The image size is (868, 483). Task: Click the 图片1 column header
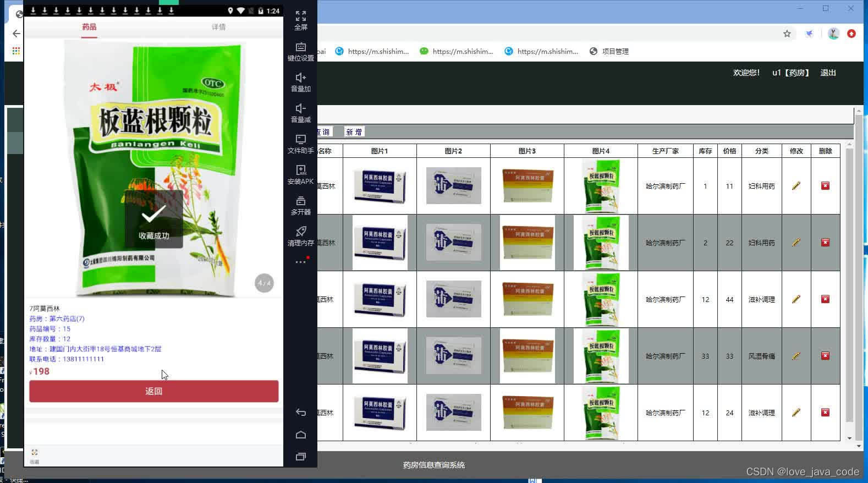(x=380, y=151)
